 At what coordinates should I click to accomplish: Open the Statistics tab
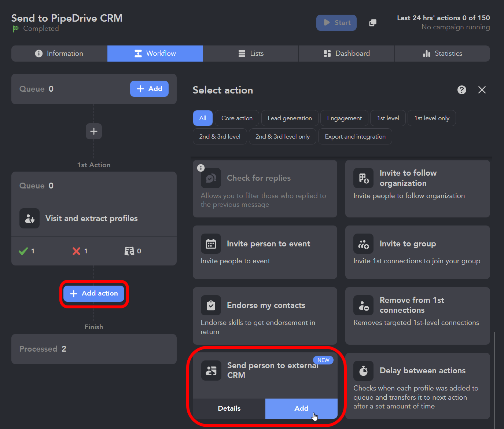442,53
